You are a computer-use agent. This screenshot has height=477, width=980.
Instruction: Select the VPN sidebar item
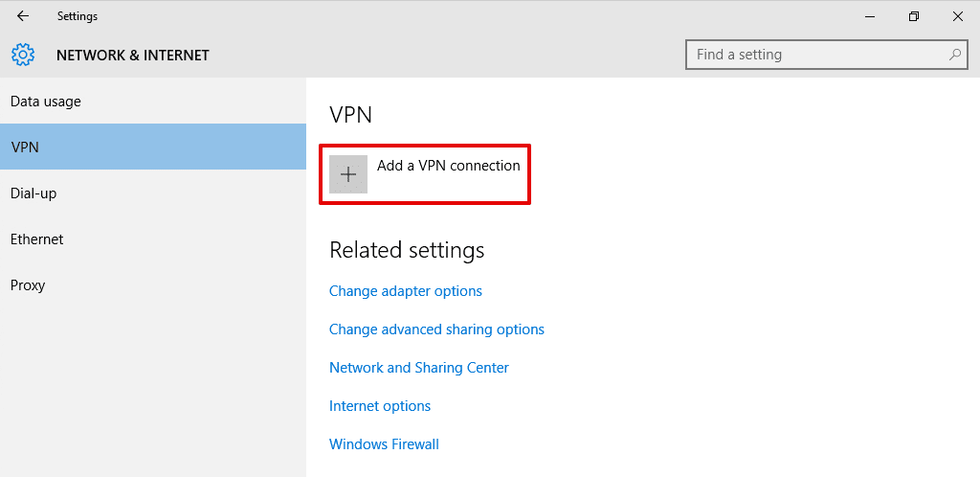[x=25, y=148]
